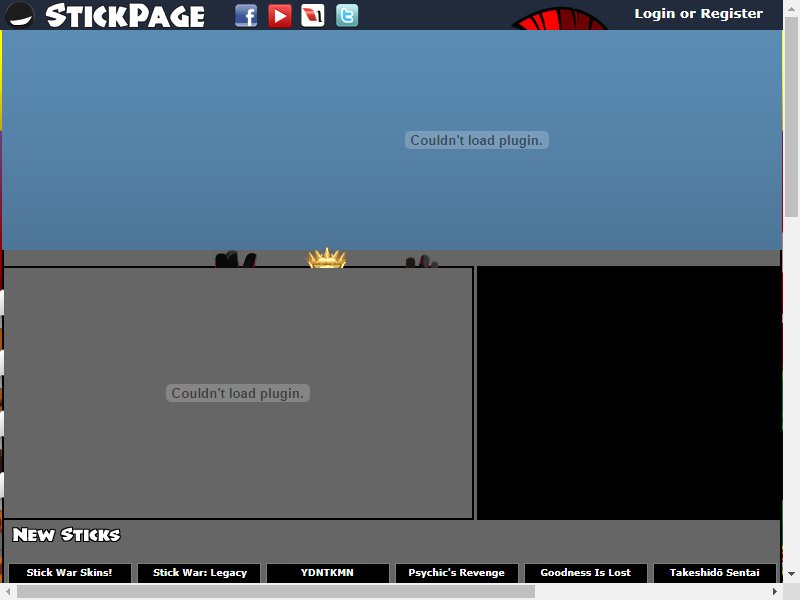Click the lower gray panel's Couldn't load plugin message
800x600 pixels.
[x=238, y=393]
